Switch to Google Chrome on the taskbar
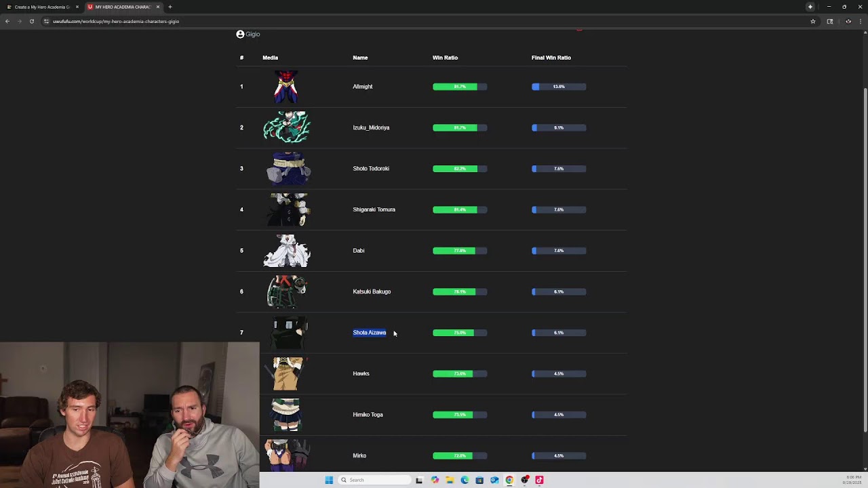The image size is (868, 488). [509, 480]
